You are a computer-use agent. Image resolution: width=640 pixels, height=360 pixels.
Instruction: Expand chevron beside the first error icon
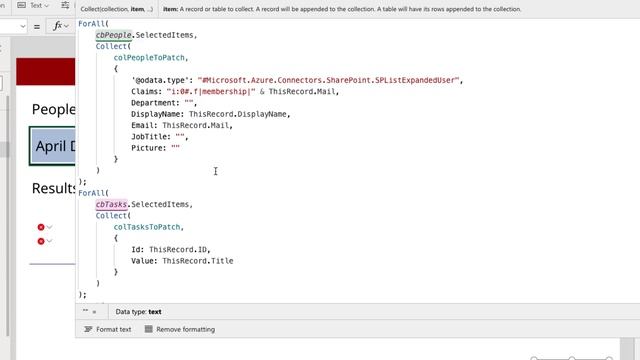[49, 227]
